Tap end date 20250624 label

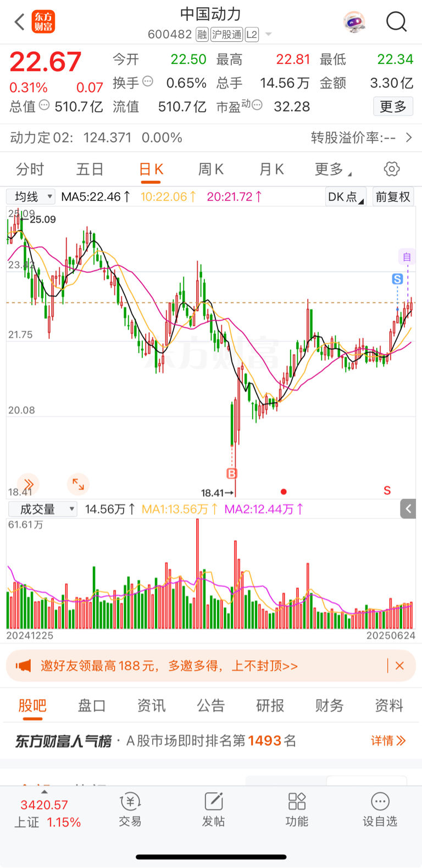click(391, 635)
